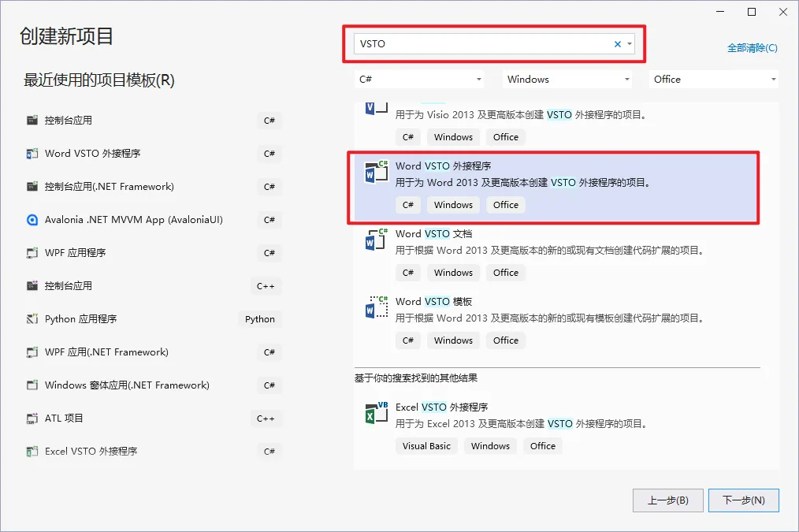Image resolution: width=799 pixels, height=532 pixels.
Task: Click the Excel VSTO VB result icon
Action: (x=377, y=413)
